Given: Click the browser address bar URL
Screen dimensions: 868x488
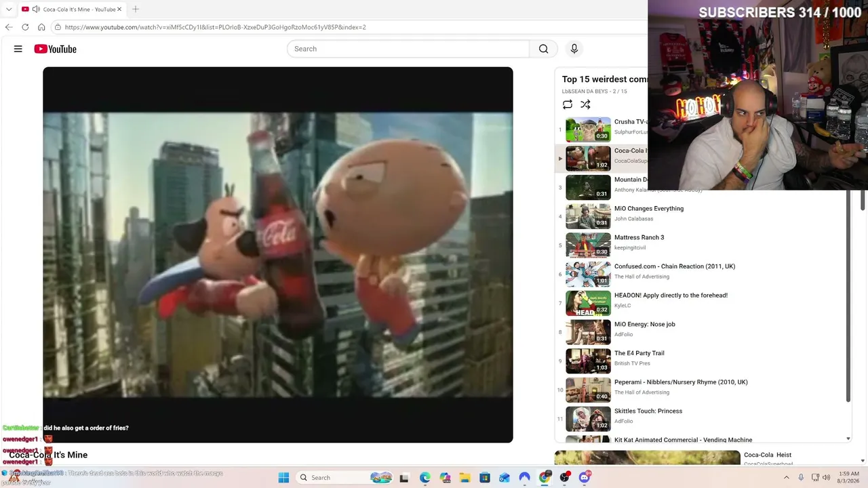Looking at the screenshot, I should (x=215, y=27).
